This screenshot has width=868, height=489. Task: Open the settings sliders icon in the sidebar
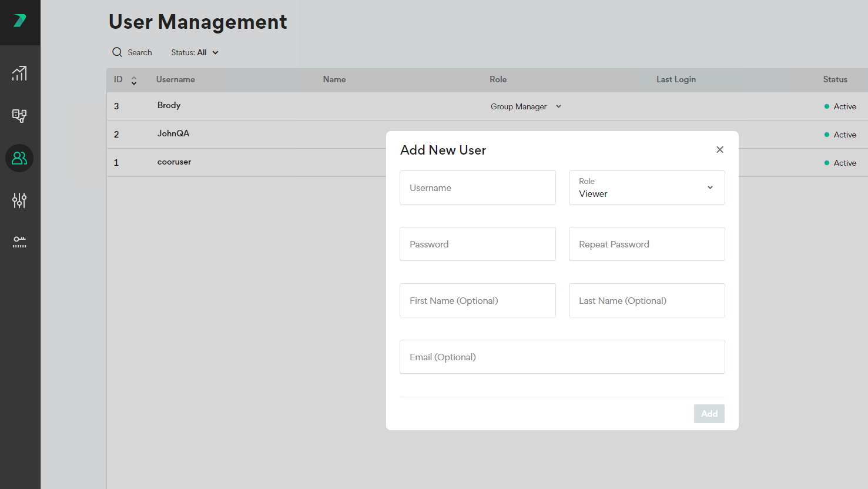(x=19, y=200)
